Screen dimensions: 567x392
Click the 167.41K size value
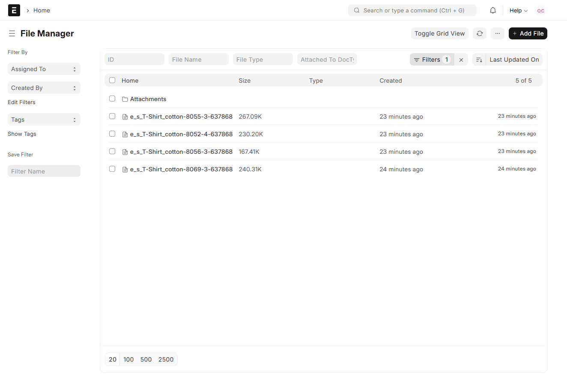[249, 152]
